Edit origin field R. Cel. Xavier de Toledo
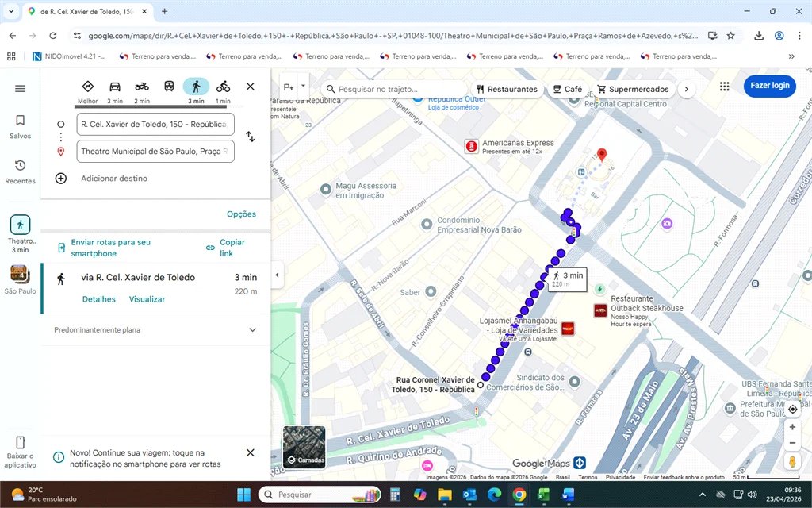The height and width of the screenshot is (508, 812). tap(155, 125)
